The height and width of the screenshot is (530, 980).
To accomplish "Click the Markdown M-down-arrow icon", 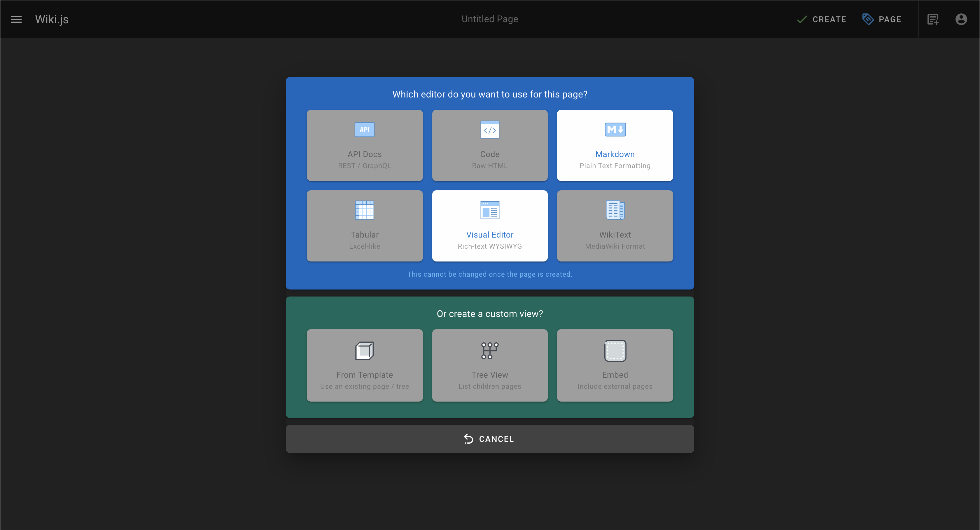I will [615, 130].
